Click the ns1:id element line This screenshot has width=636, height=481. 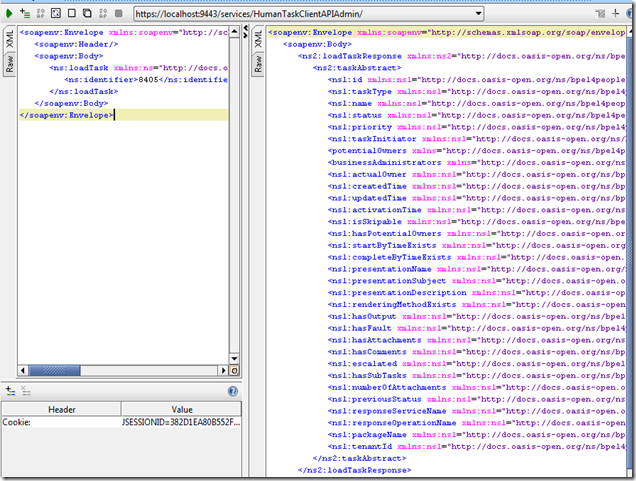click(476, 79)
